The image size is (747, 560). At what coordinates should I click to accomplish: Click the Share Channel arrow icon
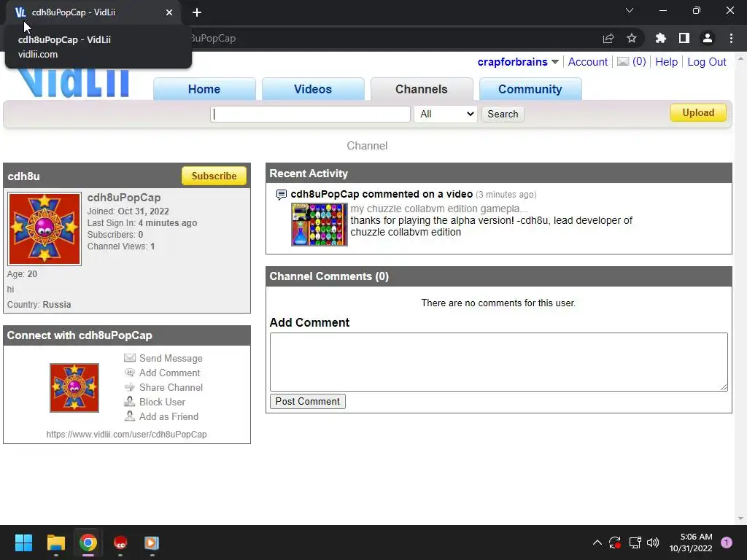(x=130, y=387)
